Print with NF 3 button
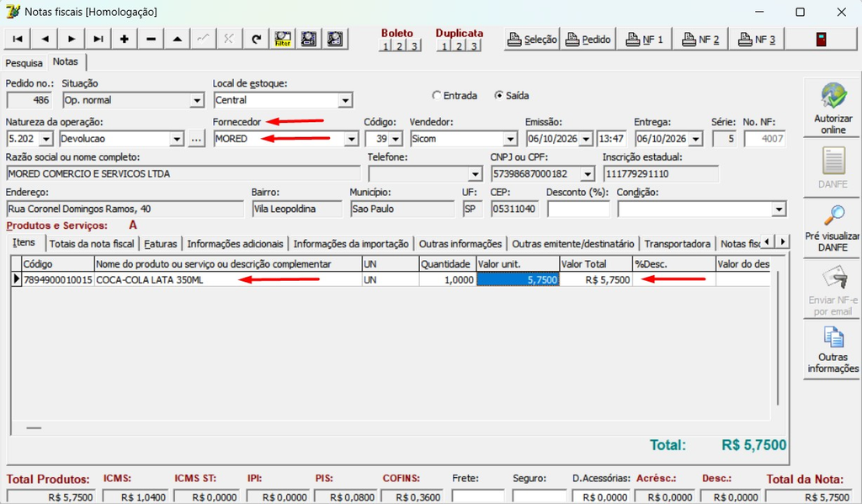 [x=757, y=40]
